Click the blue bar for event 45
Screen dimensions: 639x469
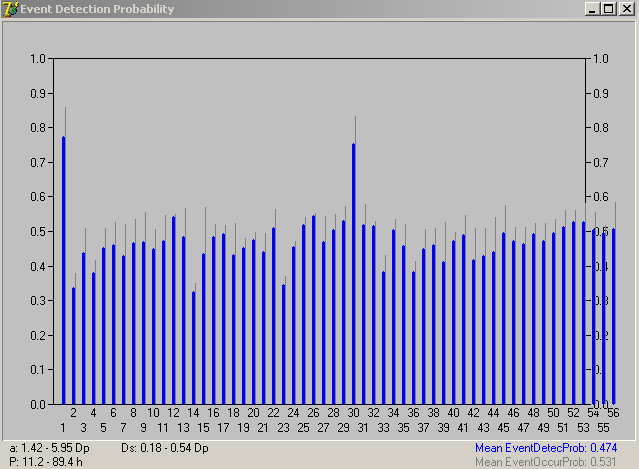tap(503, 318)
